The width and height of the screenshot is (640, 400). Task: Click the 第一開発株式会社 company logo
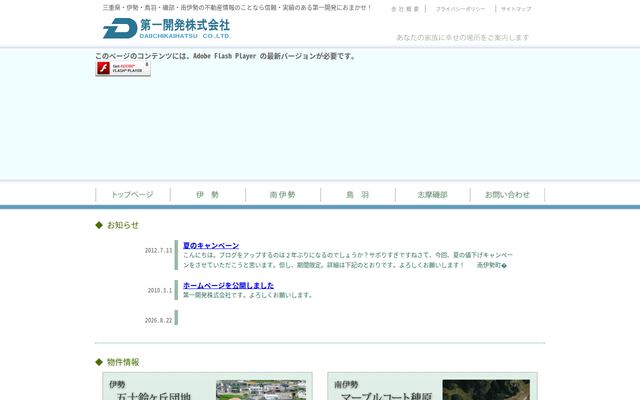pos(167,29)
